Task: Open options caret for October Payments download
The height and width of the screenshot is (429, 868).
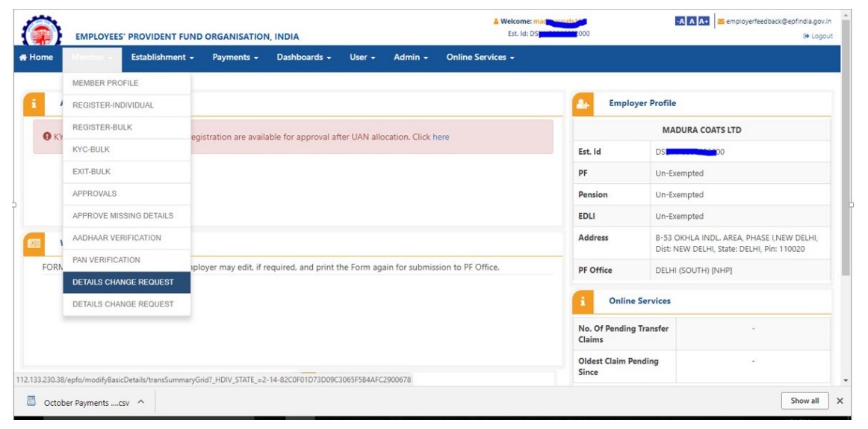Action: point(141,402)
